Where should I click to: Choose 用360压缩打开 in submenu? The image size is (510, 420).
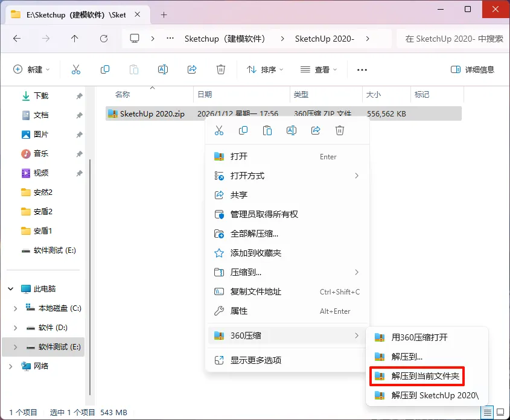[x=427, y=337]
